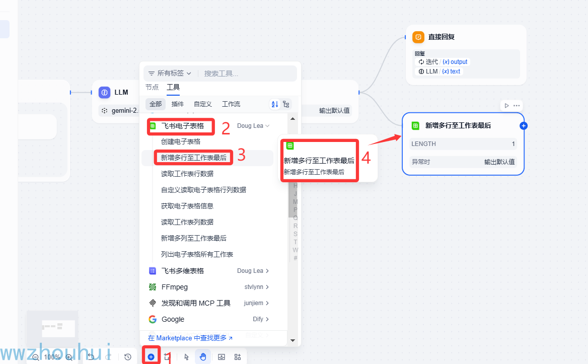Open the version history clock icon
The width and height of the screenshot is (588, 364).
[x=128, y=357]
